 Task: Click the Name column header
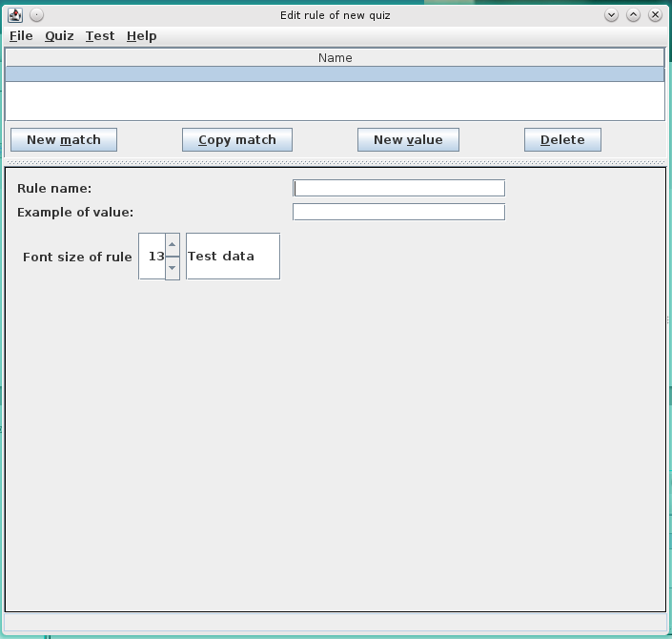pos(335,58)
